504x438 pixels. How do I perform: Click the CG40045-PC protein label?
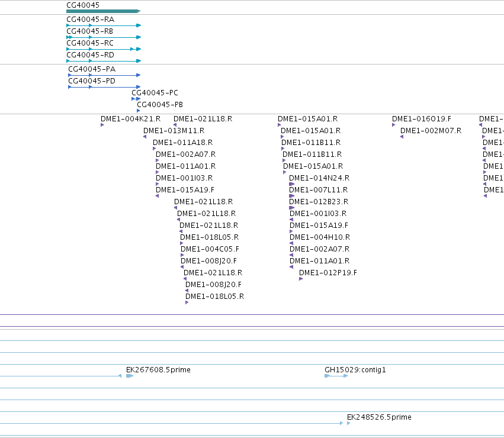pos(155,93)
